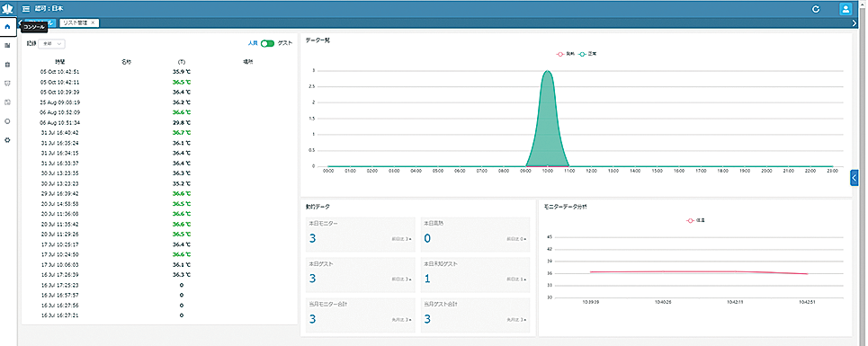Click the 10:42:51 label on monitor chart axis
This screenshot has height=346, width=868.
pyautogui.click(x=807, y=303)
